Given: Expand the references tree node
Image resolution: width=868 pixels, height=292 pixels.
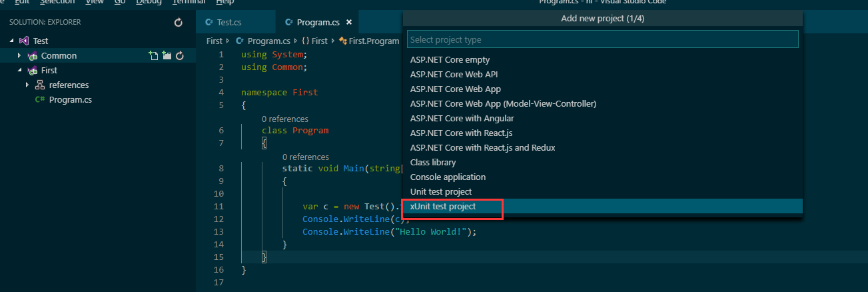Looking at the screenshot, I should 27,85.
